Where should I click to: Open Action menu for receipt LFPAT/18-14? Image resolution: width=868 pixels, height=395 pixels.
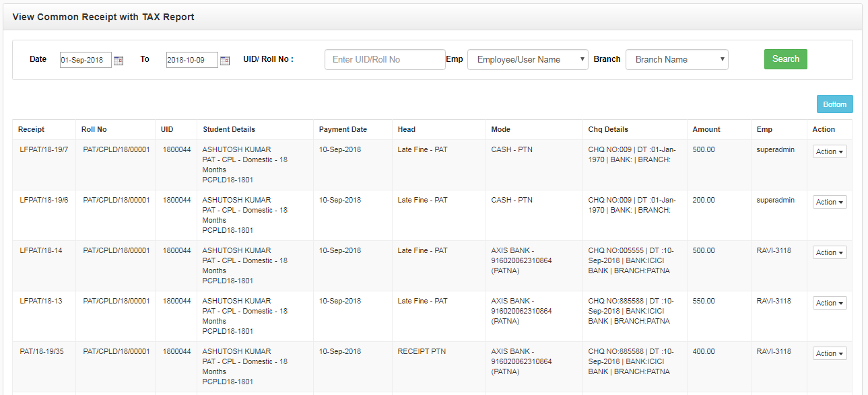(x=830, y=252)
